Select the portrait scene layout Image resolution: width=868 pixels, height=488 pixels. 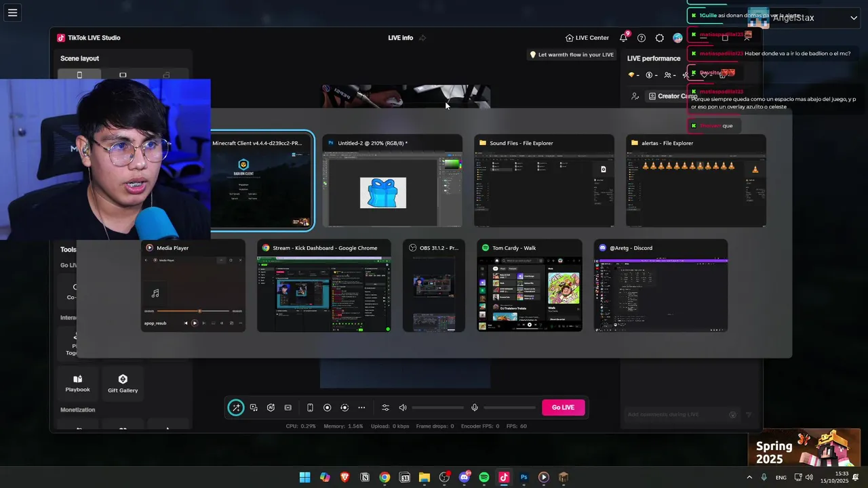pyautogui.click(x=79, y=75)
